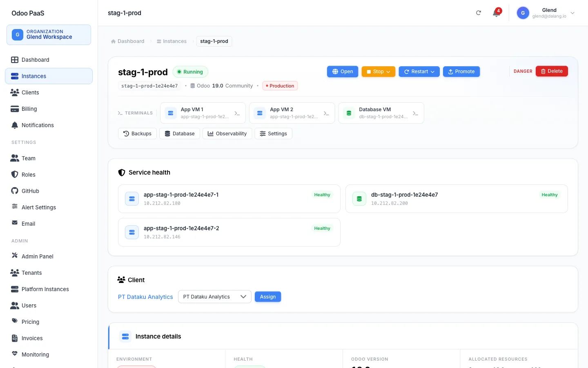The height and width of the screenshot is (368, 588).
Task: Open the notifications bell with red badge
Action: point(497,13)
